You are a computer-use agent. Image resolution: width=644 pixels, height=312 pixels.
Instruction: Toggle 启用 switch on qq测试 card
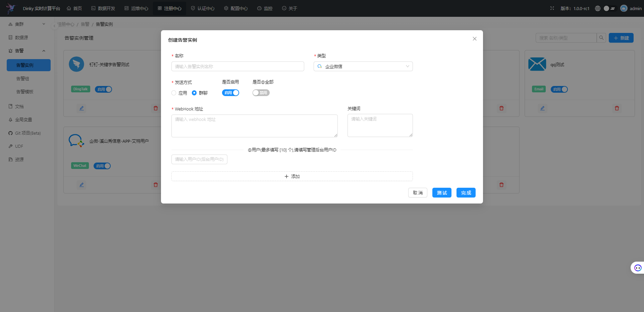coord(559,89)
